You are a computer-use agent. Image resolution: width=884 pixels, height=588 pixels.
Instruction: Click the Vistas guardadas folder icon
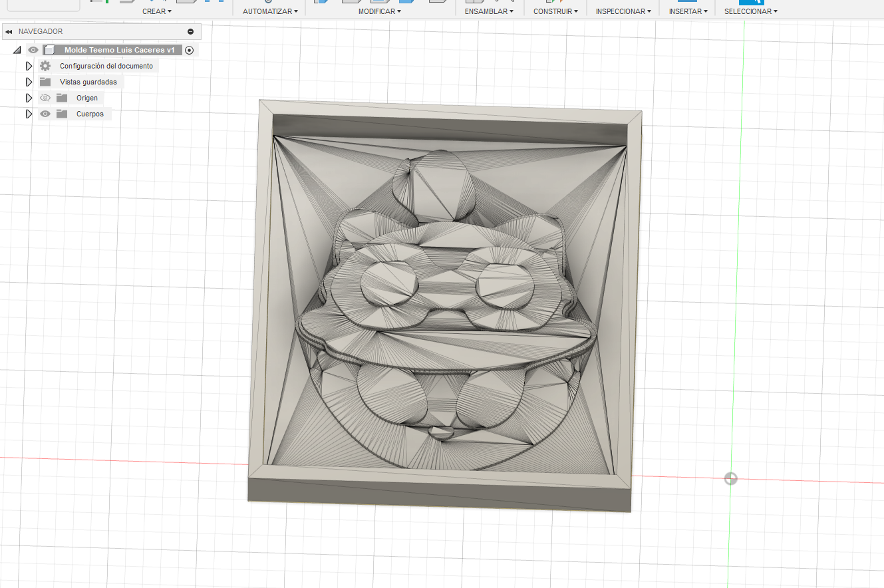click(45, 82)
